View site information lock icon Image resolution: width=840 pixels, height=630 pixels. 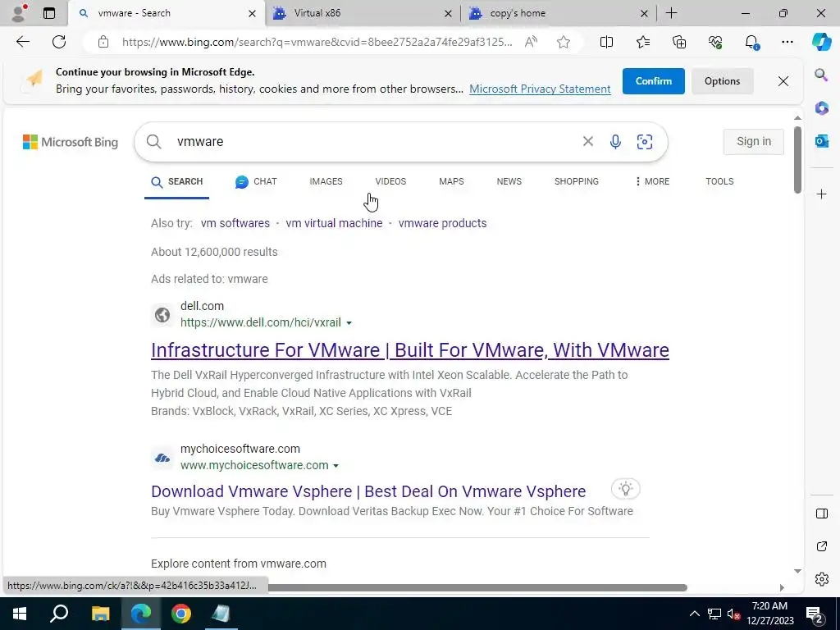(103, 42)
